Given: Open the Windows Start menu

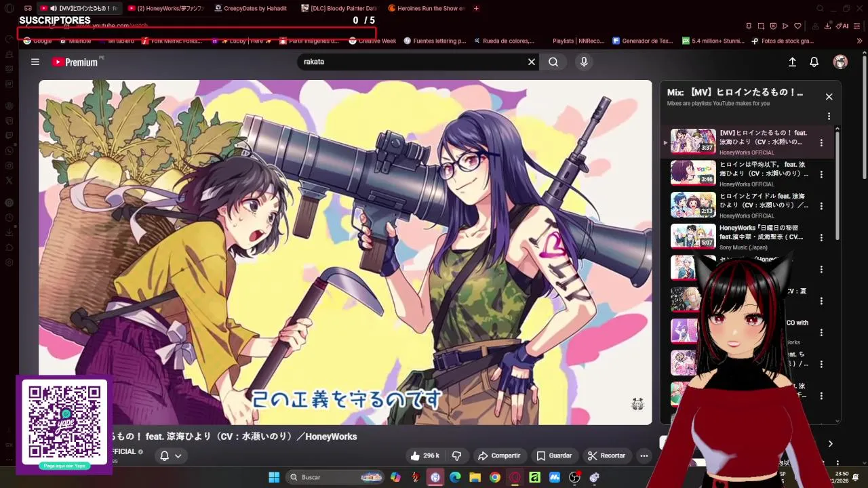Looking at the screenshot, I should [274, 477].
